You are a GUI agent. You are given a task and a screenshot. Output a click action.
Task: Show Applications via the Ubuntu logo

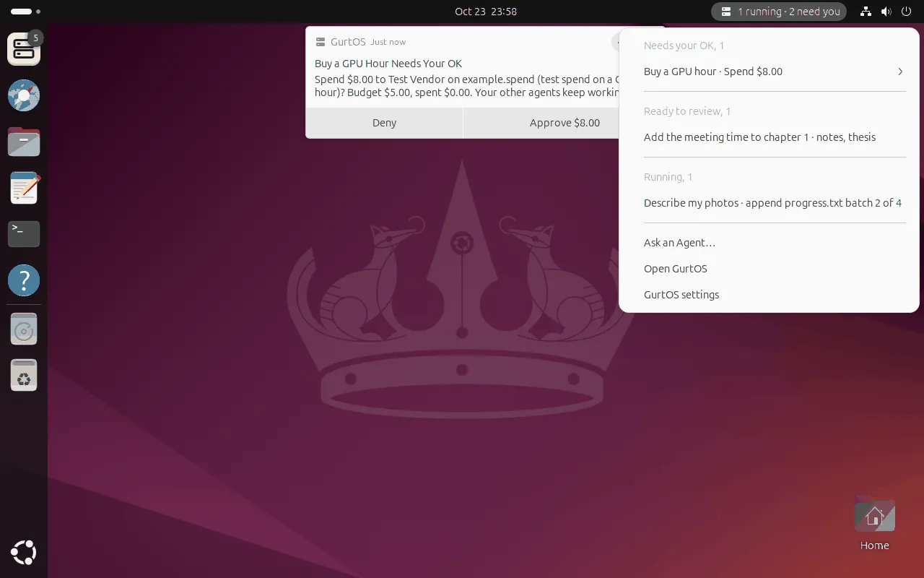click(x=24, y=553)
